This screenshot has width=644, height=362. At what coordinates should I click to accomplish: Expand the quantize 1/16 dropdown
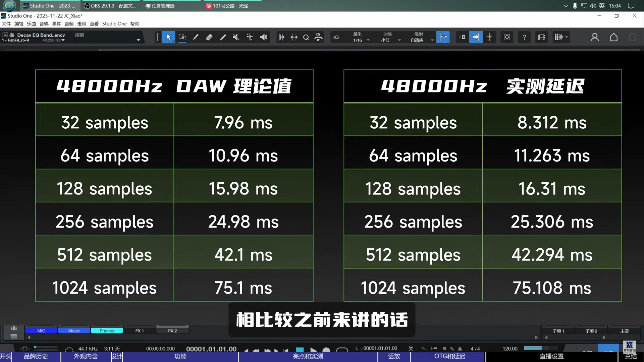coord(368,40)
